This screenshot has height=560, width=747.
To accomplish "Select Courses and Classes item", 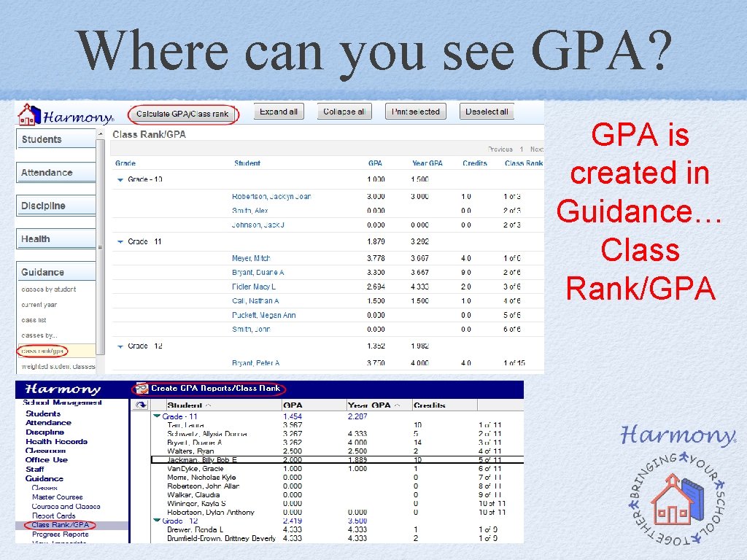I will point(66,506).
